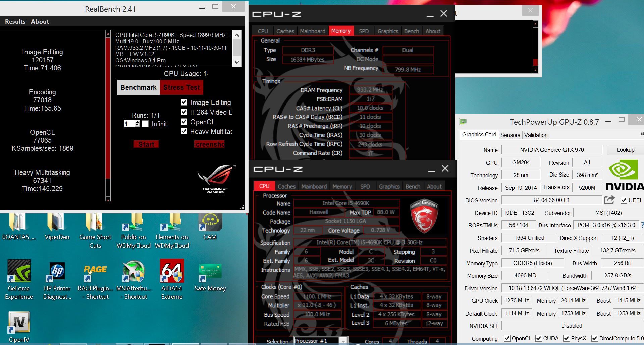Click the red Start button
The image size is (644, 345).
(x=146, y=144)
